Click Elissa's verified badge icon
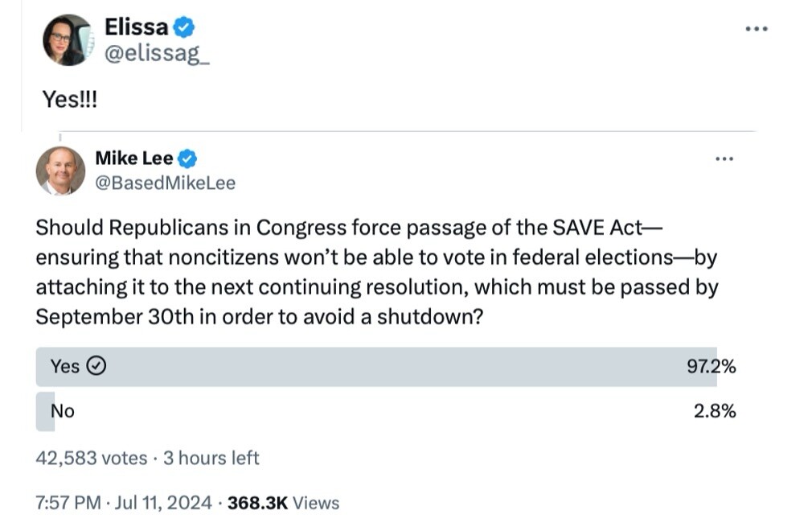The height and width of the screenshot is (531, 812). pyautogui.click(x=184, y=27)
